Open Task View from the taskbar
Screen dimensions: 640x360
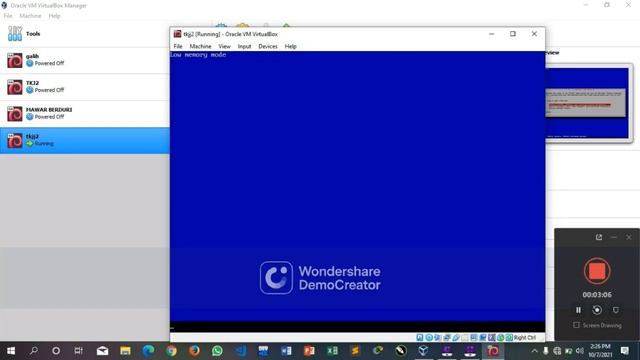coord(78,351)
